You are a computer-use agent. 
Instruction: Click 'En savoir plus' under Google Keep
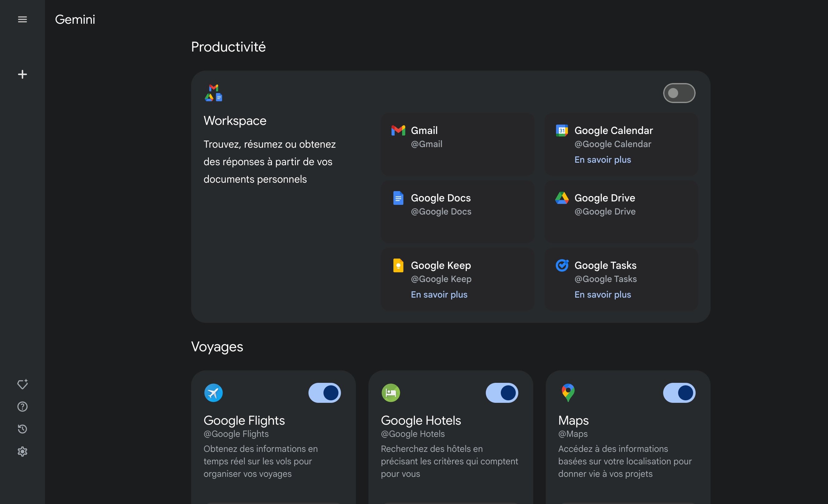[439, 295]
